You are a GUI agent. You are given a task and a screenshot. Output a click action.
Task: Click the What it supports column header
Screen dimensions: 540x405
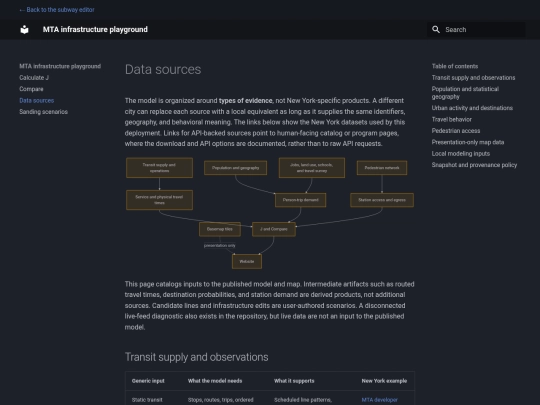tap(294, 381)
